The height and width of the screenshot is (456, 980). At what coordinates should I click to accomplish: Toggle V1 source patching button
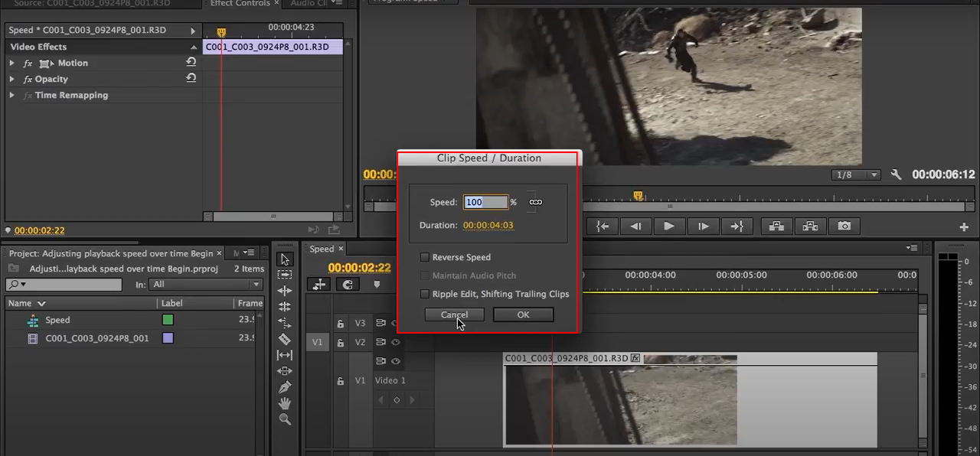317,342
